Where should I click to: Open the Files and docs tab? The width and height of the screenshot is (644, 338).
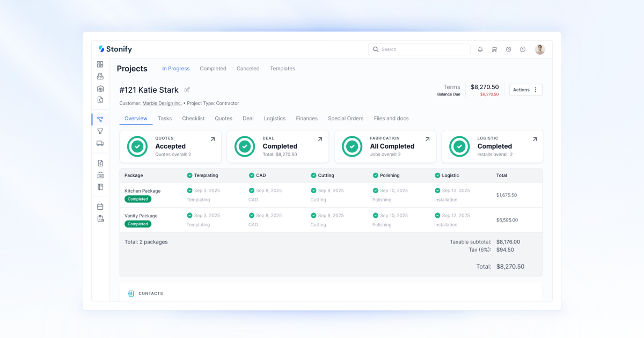click(391, 119)
